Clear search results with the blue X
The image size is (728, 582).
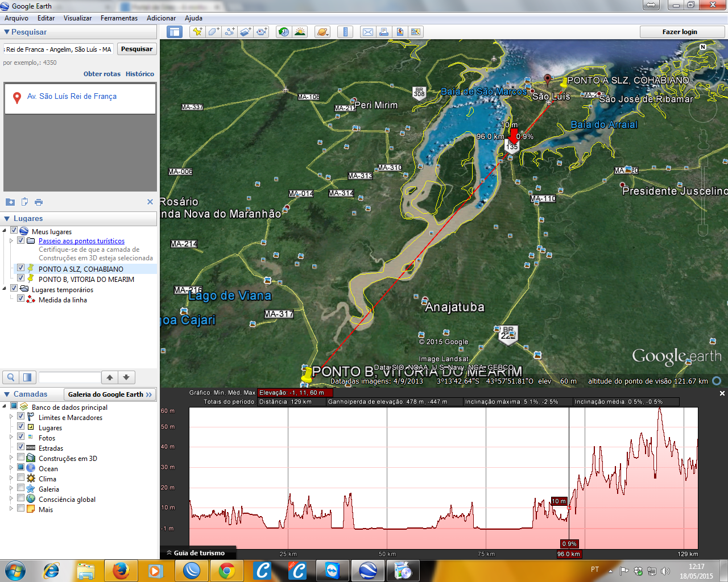click(150, 202)
